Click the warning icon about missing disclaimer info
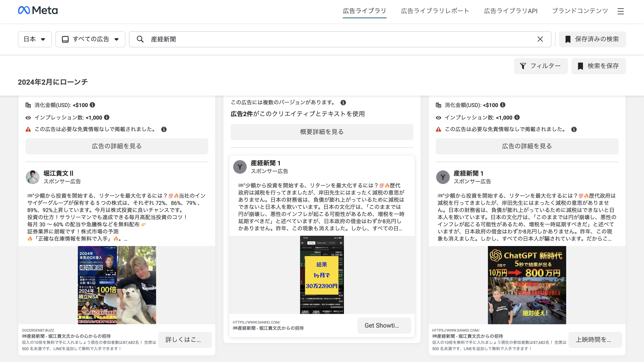Screen dimensions: 644x362 click(x=28, y=129)
